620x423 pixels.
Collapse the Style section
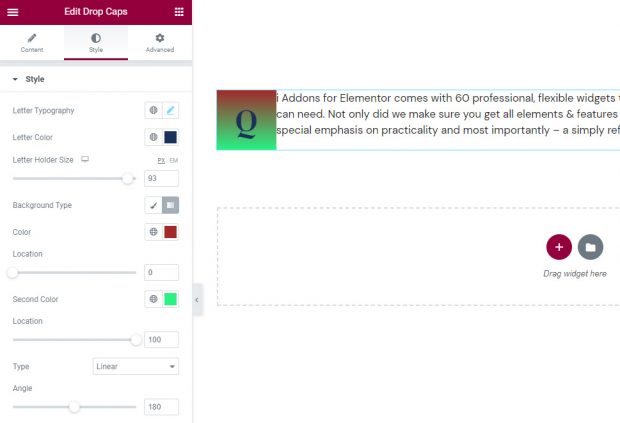[x=15, y=79]
